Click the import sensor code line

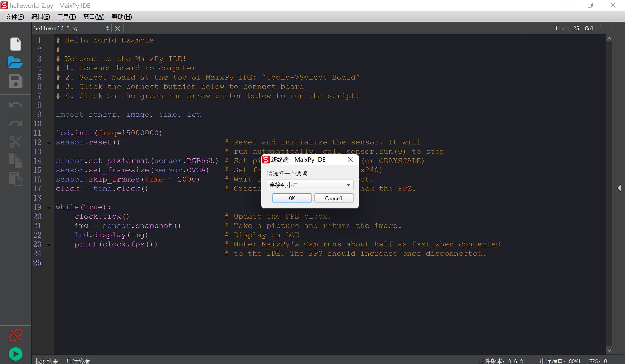click(x=128, y=114)
